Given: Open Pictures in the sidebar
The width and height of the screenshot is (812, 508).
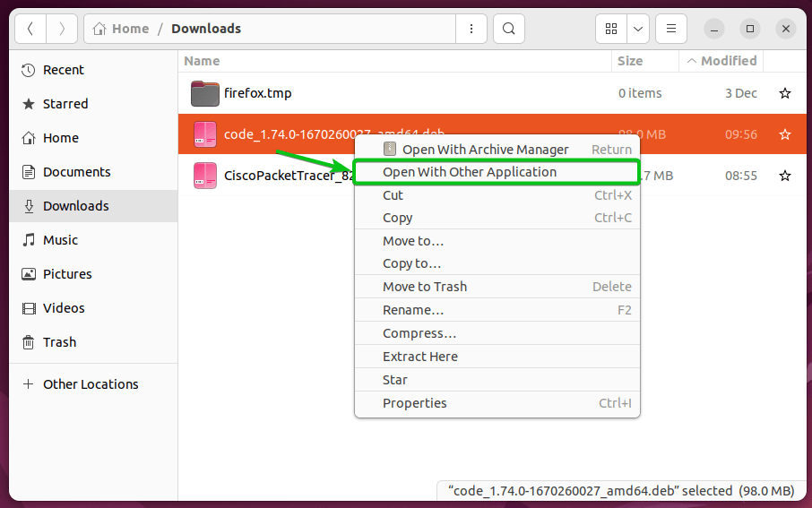Looking at the screenshot, I should (93, 274).
